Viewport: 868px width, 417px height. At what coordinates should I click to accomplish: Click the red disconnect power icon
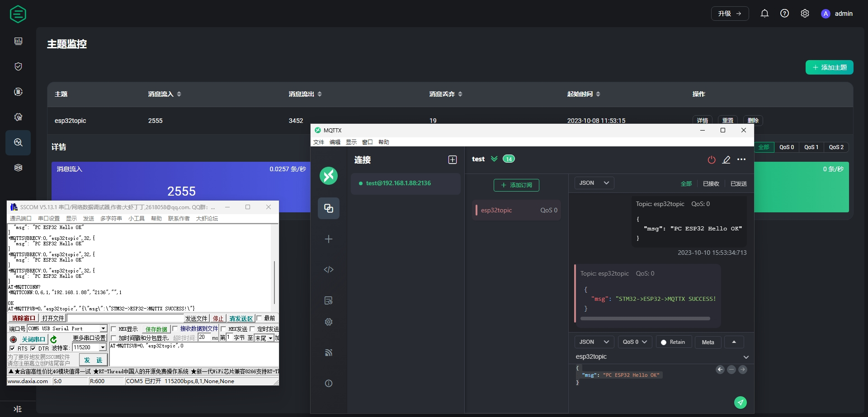point(712,159)
